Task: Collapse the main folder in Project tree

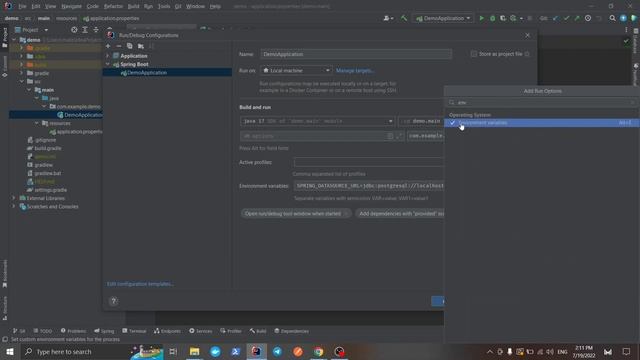Action: coord(29,90)
